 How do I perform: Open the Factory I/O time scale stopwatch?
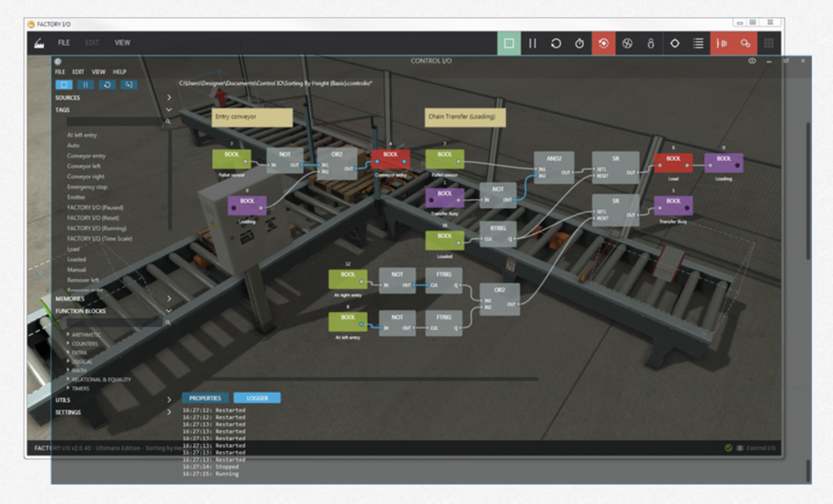click(x=579, y=43)
